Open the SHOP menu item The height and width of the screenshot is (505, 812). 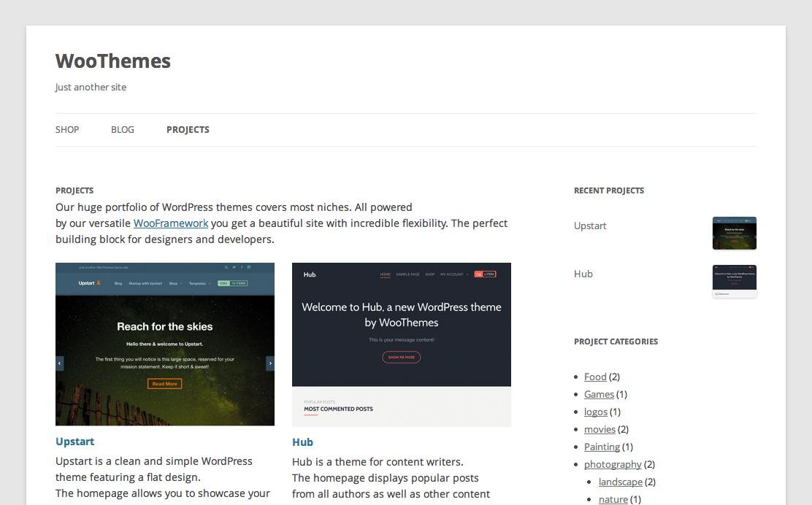(67, 130)
